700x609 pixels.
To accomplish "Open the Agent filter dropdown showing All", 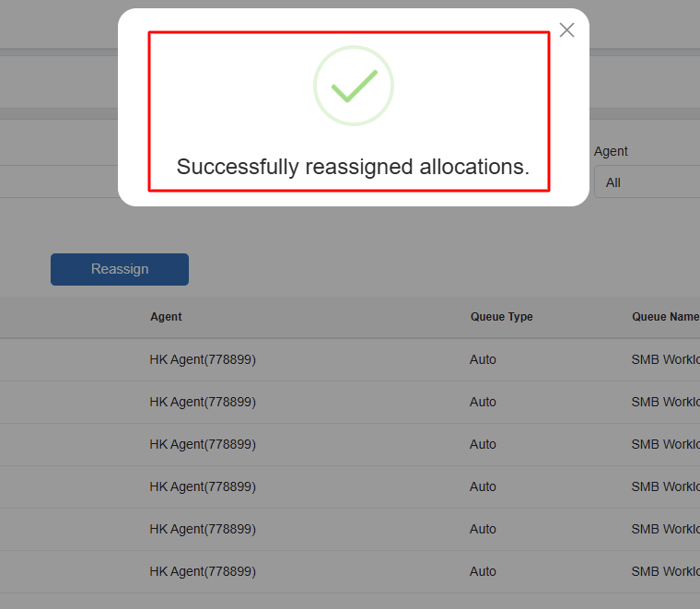I will point(647,182).
